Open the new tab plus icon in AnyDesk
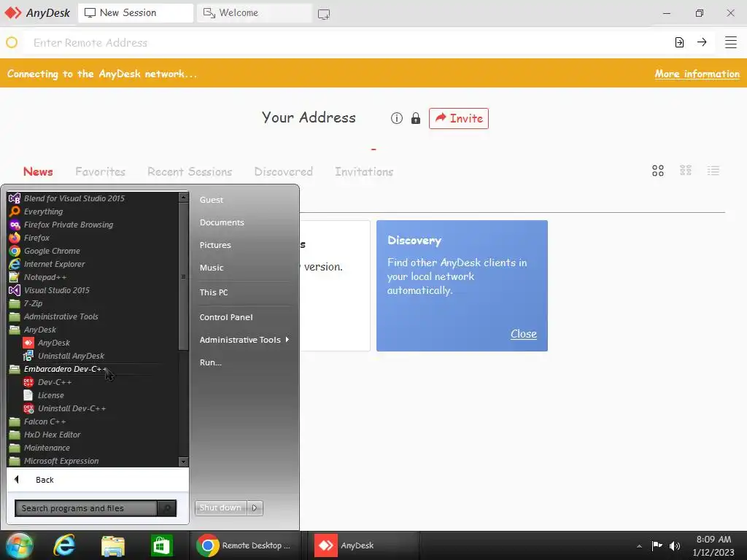747x560 pixels. coord(323,14)
